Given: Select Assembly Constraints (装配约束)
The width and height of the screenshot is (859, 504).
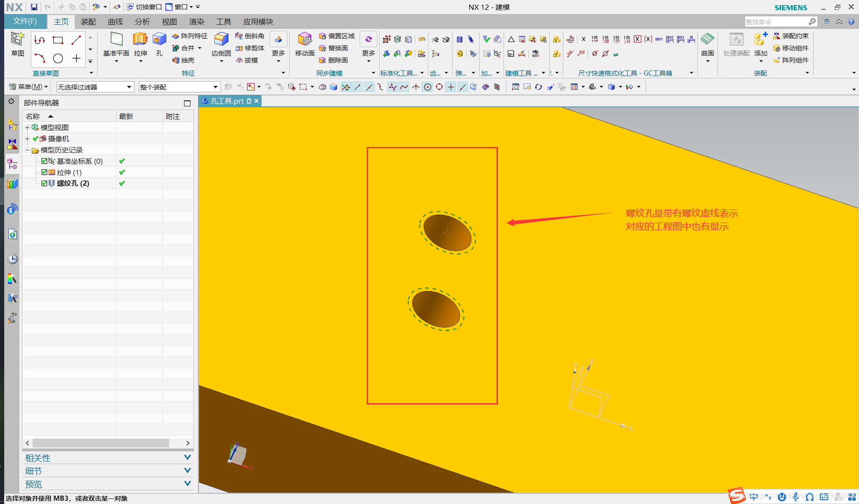Looking at the screenshot, I should [x=791, y=36].
